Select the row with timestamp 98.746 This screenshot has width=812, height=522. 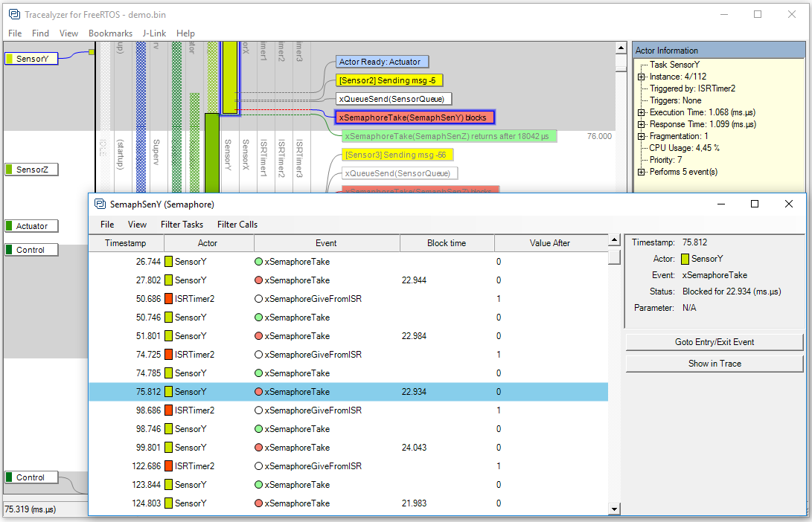coord(348,429)
